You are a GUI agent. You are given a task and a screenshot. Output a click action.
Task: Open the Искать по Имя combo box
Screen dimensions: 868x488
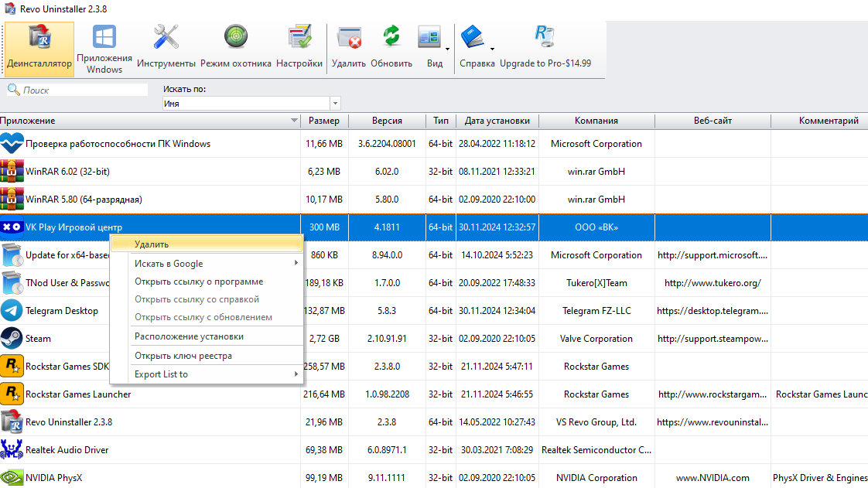(x=251, y=104)
